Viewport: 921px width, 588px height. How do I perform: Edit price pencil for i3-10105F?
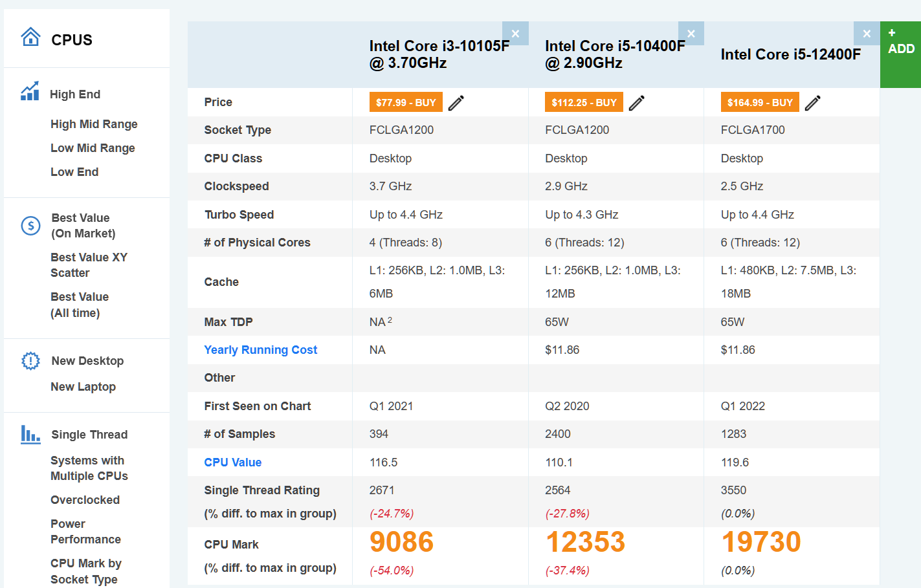click(456, 103)
